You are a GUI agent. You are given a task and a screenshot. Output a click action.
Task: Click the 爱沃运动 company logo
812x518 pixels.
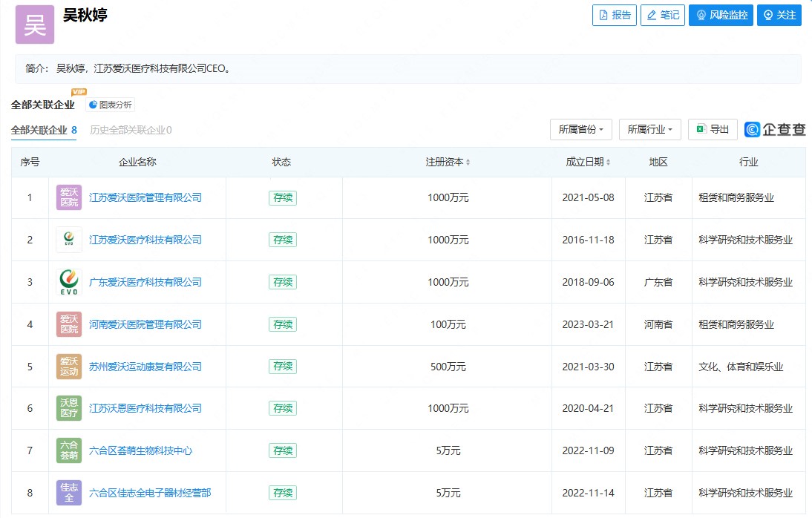tap(69, 367)
